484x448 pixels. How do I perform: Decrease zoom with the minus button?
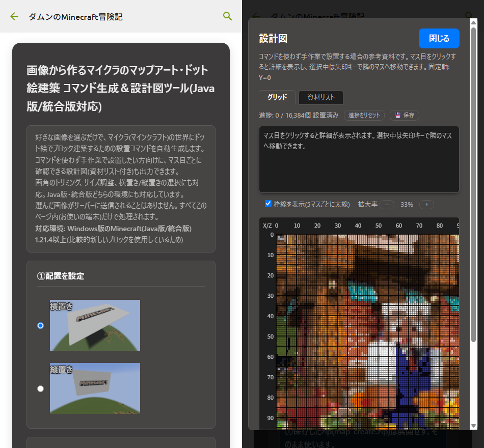(387, 205)
